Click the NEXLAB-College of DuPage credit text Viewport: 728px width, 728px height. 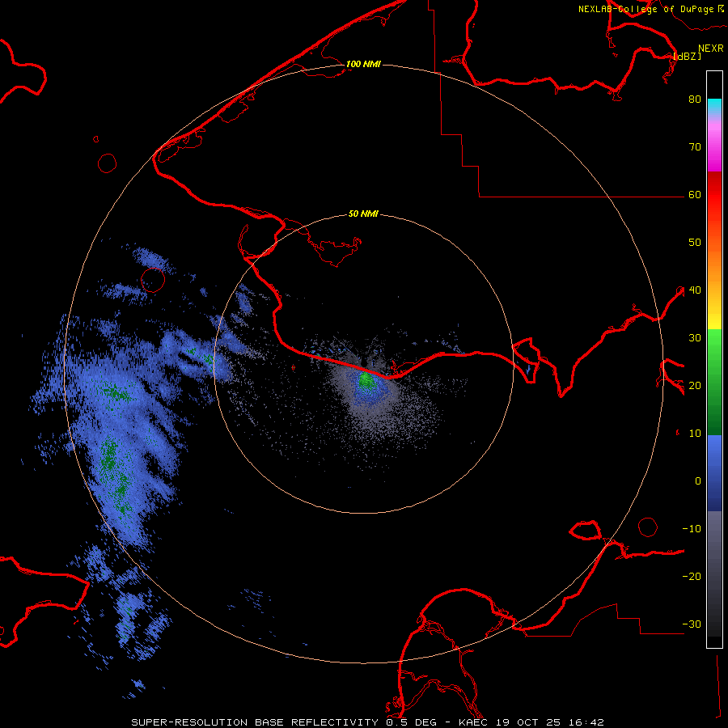tap(645, 9)
